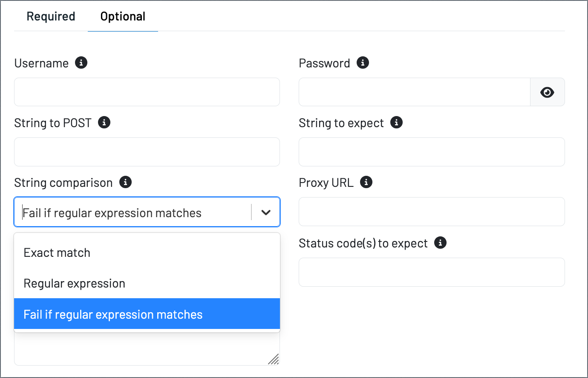Switch to the Required tab
The width and height of the screenshot is (588, 378).
click(51, 16)
